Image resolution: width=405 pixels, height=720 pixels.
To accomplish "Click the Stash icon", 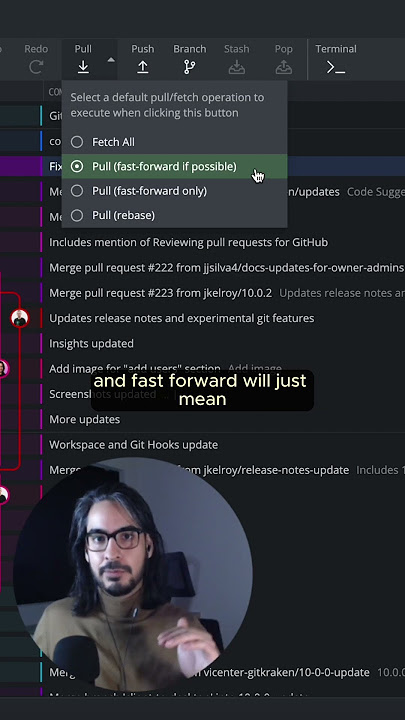I will [x=237, y=67].
